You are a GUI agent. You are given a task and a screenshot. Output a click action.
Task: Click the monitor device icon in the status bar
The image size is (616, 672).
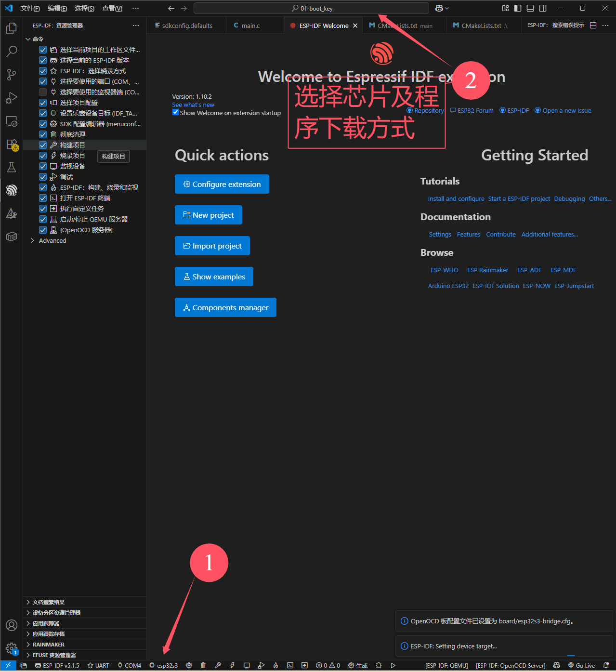(x=247, y=665)
